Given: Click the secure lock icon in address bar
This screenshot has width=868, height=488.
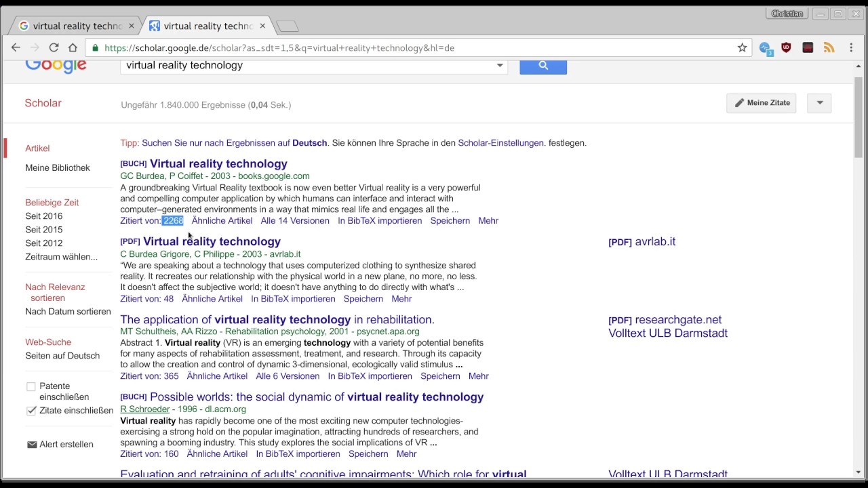Looking at the screenshot, I should (96, 47).
